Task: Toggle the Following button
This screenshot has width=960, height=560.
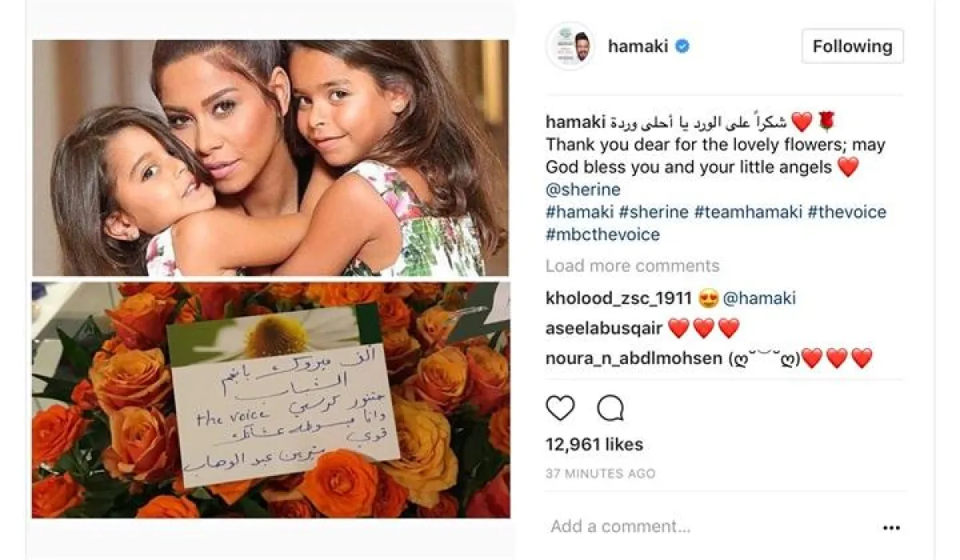Action: tap(853, 46)
